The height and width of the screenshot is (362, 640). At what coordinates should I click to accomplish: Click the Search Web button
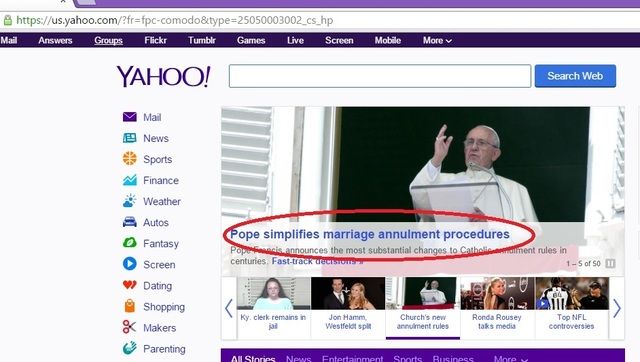[x=575, y=76]
